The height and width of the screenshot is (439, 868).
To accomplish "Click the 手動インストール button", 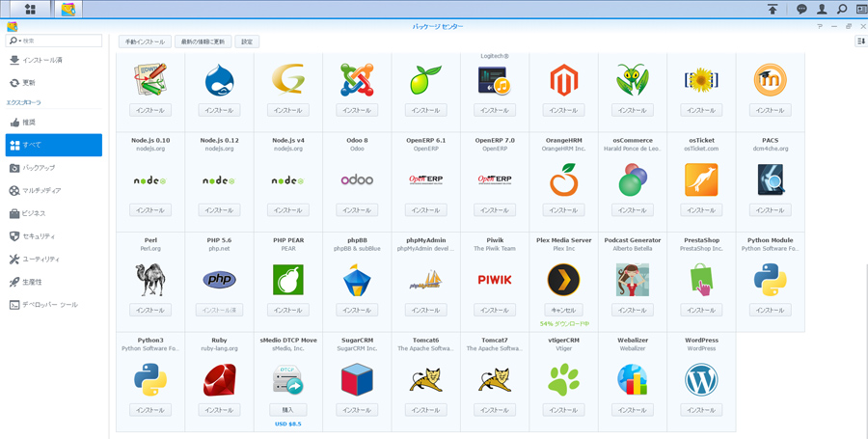I will point(145,41).
